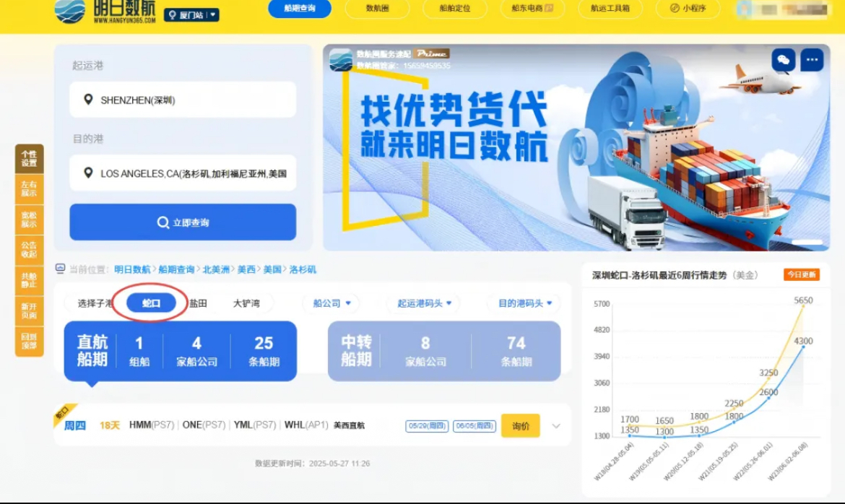Click the 立即查询 search button
This screenshot has height=504, width=845.
click(183, 222)
